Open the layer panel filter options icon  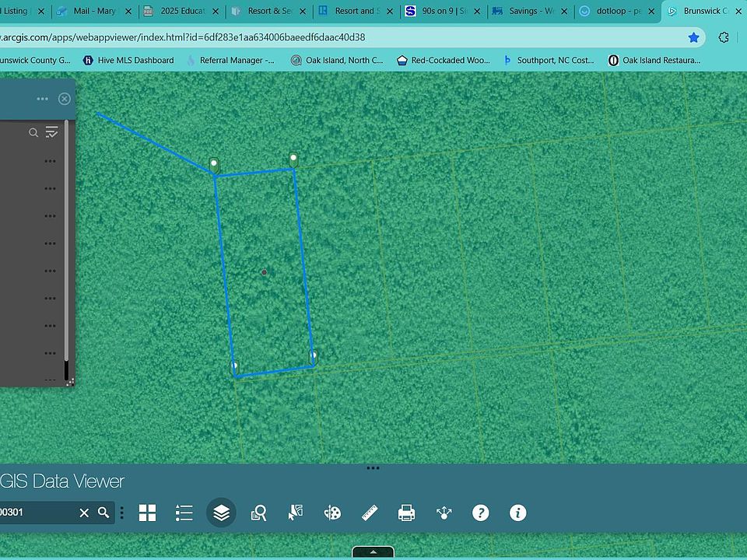(52, 132)
